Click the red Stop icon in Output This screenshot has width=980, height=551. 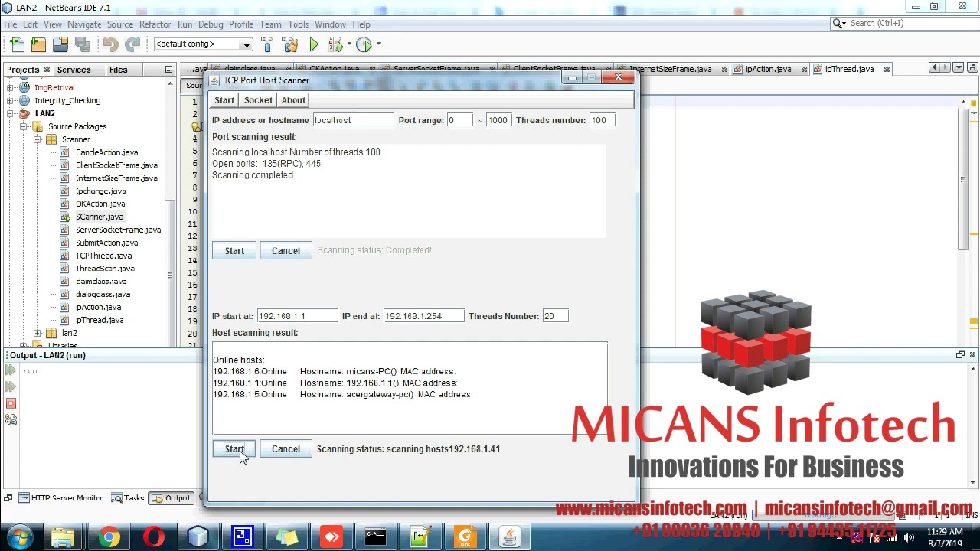11,403
